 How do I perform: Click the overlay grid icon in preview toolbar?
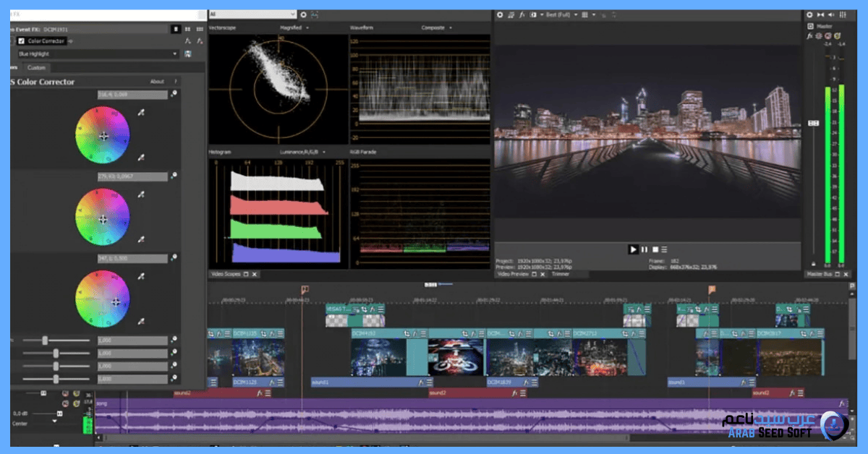pyautogui.click(x=585, y=14)
